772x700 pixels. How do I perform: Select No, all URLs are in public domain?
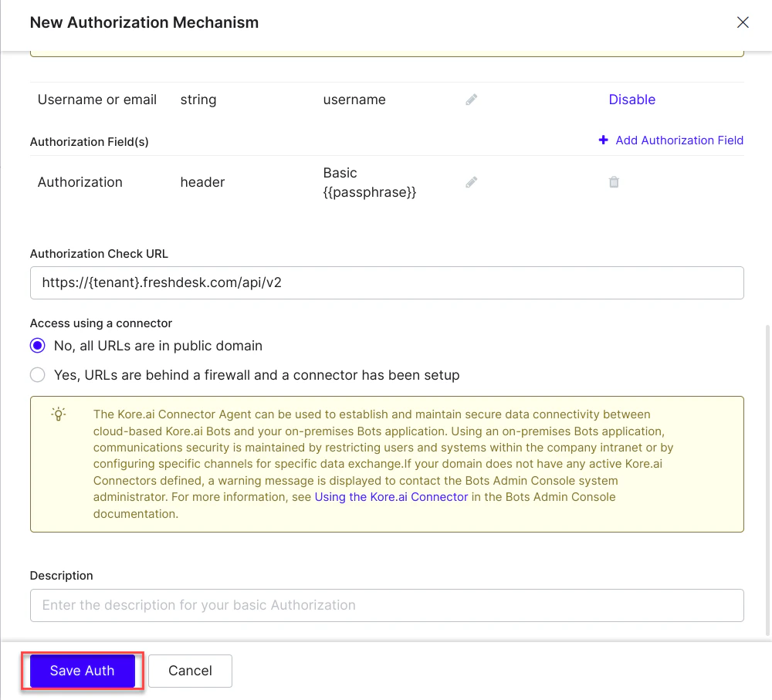(x=37, y=346)
